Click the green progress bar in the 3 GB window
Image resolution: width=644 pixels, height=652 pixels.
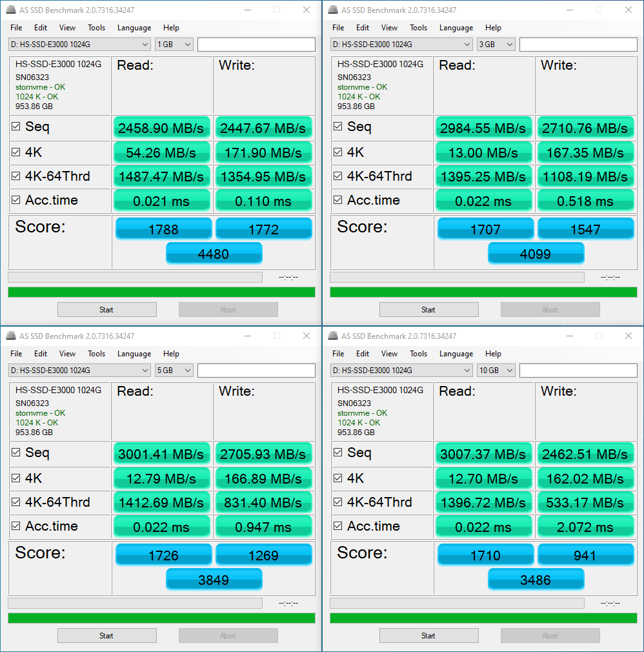pyautogui.click(x=483, y=292)
